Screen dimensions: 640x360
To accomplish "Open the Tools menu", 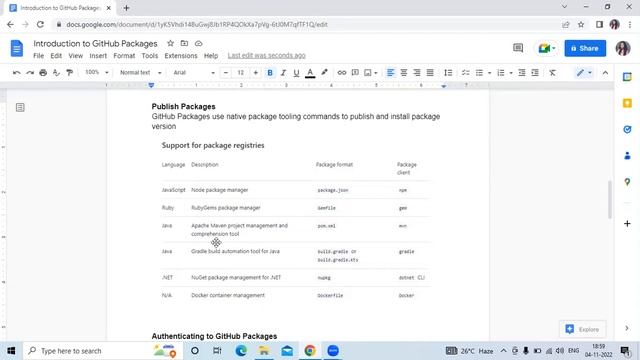I will [150, 56].
